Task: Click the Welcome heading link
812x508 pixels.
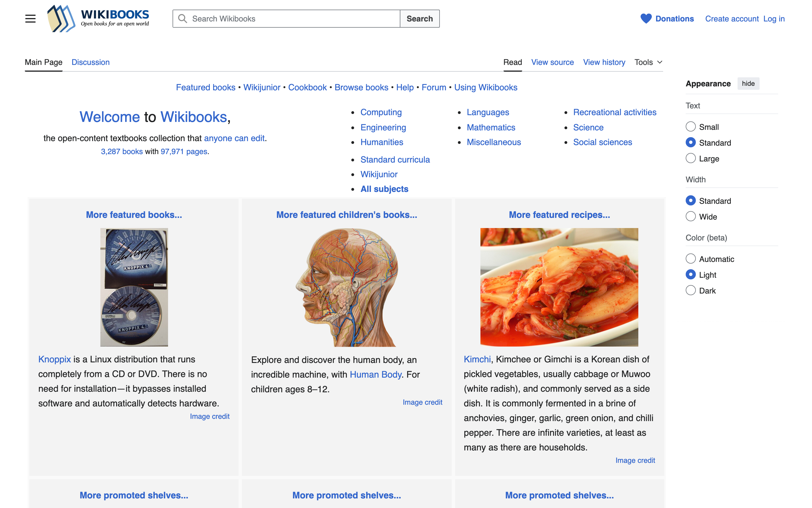Action: point(109,117)
